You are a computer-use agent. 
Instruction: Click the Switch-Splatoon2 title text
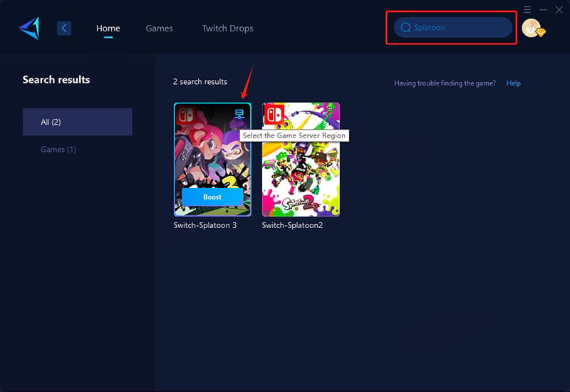[x=292, y=225]
